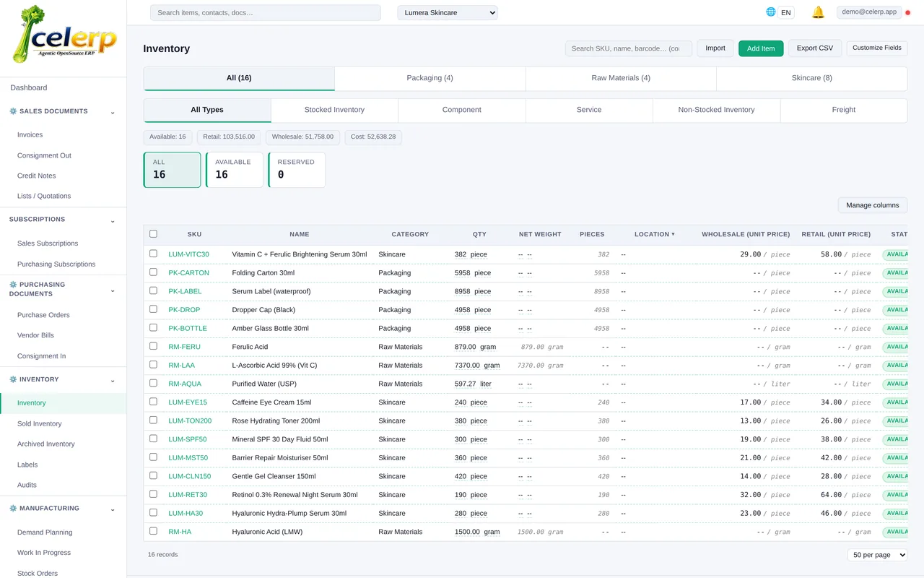Click the Purchasing Documents gear icon
This screenshot has width=924, height=578.
pos(13,285)
